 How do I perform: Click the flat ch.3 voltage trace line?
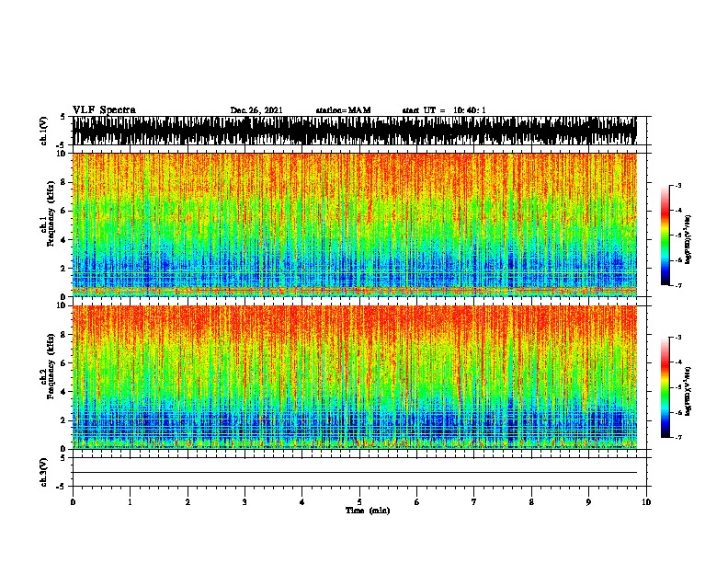355,473
